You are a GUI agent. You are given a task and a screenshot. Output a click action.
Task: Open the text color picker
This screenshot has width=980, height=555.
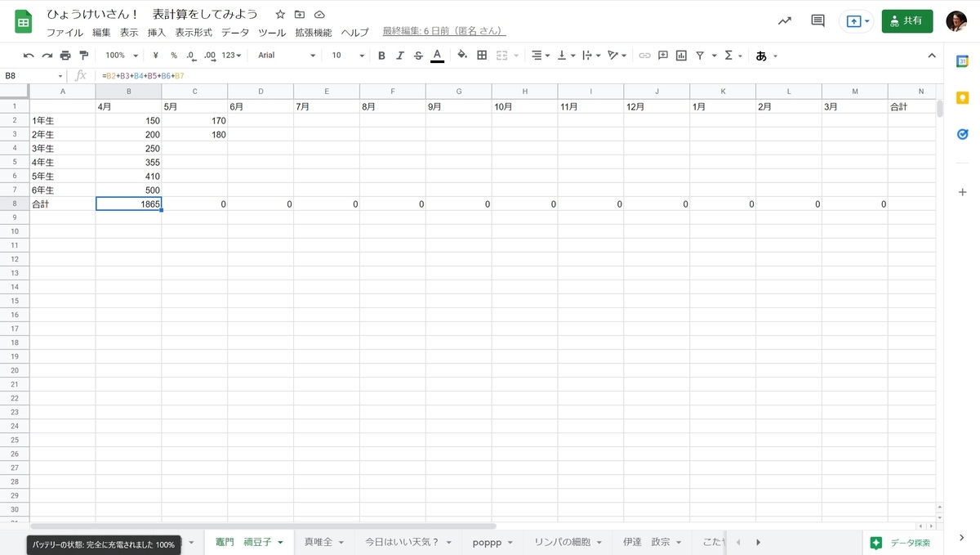(x=438, y=55)
